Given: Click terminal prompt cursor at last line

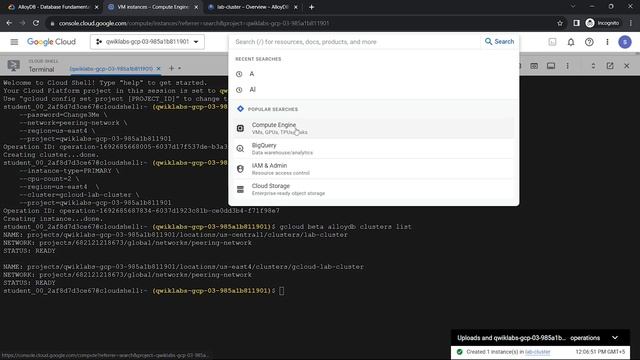Looking at the screenshot, I should click(282, 291).
